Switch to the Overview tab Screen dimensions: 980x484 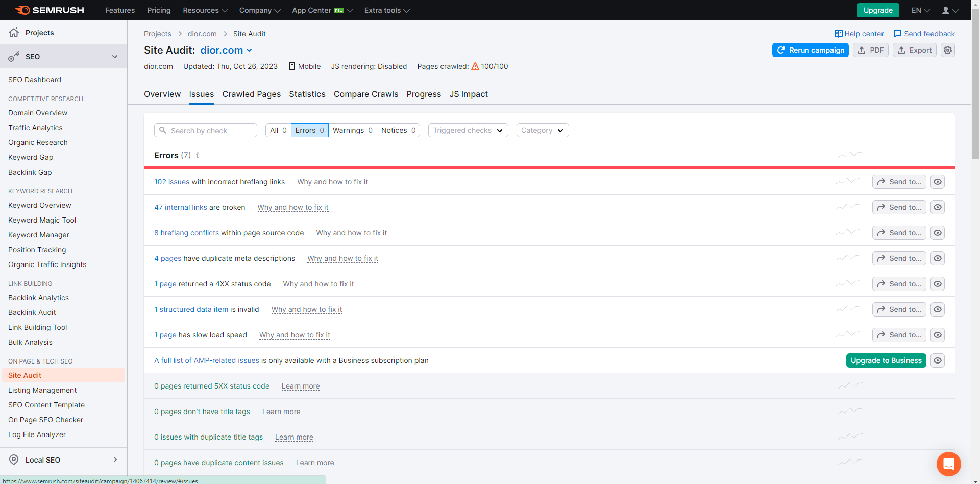pyautogui.click(x=162, y=94)
